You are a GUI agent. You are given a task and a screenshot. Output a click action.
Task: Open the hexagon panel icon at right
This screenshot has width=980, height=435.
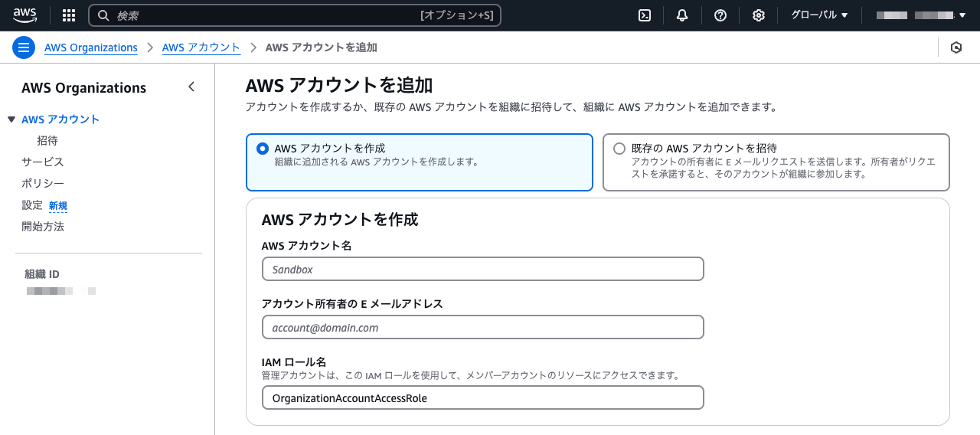click(956, 47)
